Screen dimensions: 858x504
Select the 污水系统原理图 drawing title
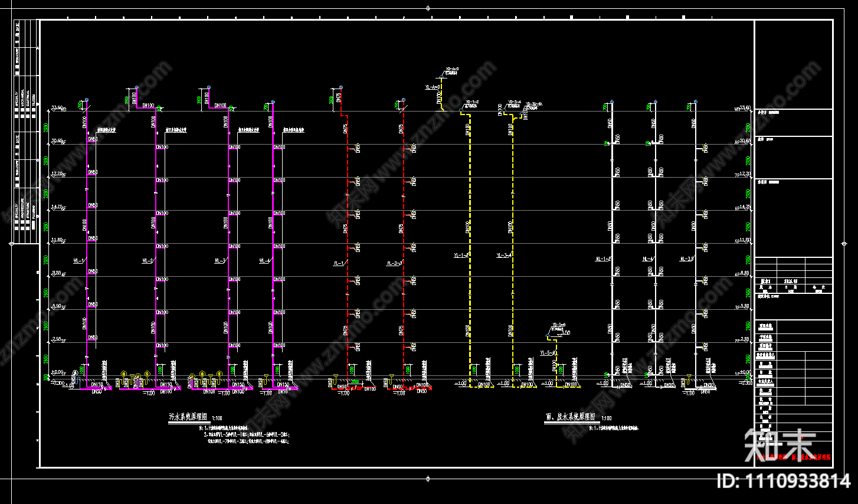pos(187,417)
